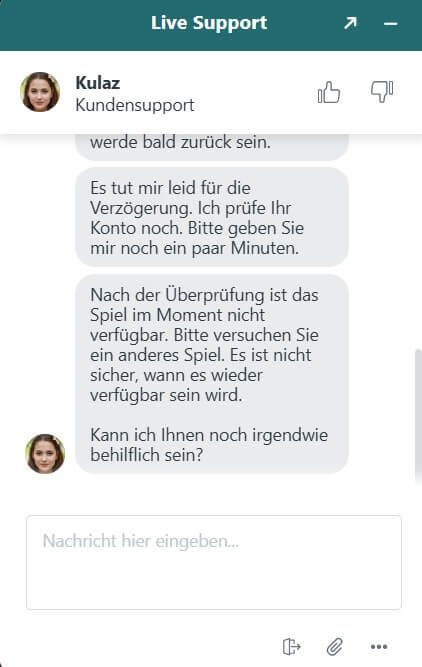The height and width of the screenshot is (667, 422).
Task: Click the chat scrollbar thumb
Action: tap(418, 417)
